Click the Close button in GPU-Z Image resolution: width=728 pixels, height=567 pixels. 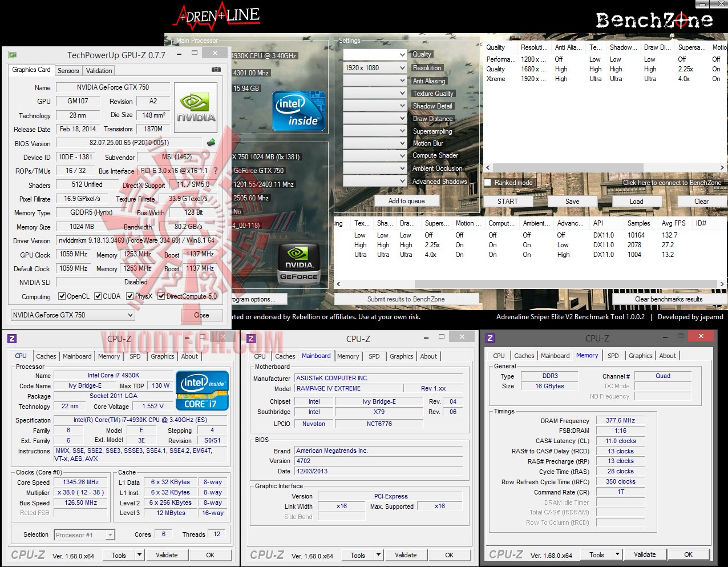point(201,315)
